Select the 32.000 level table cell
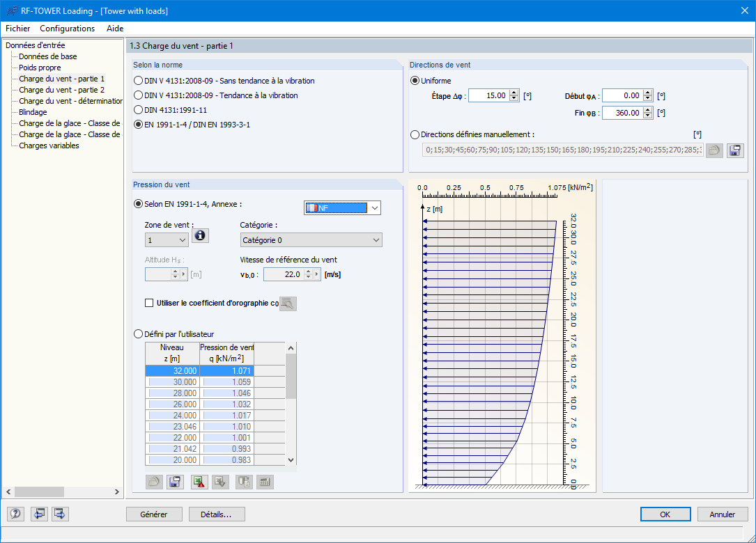Viewport: 756px width, 543px height. point(173,370)
